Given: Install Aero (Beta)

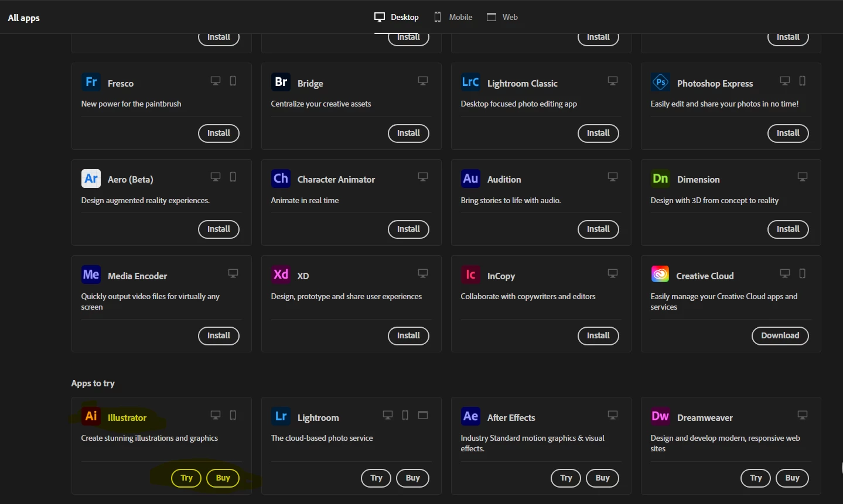Looking at the screenshot, I should [x=219, y=229].
